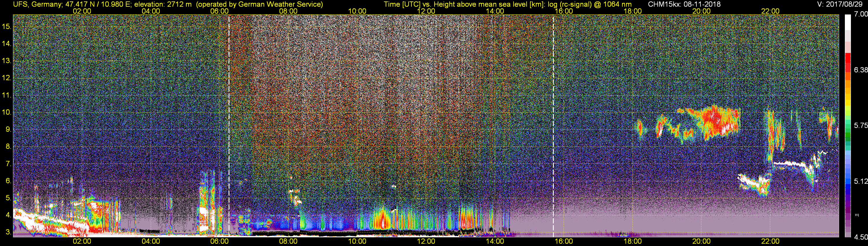Pick the 11 km height axis label

[6, 95]
